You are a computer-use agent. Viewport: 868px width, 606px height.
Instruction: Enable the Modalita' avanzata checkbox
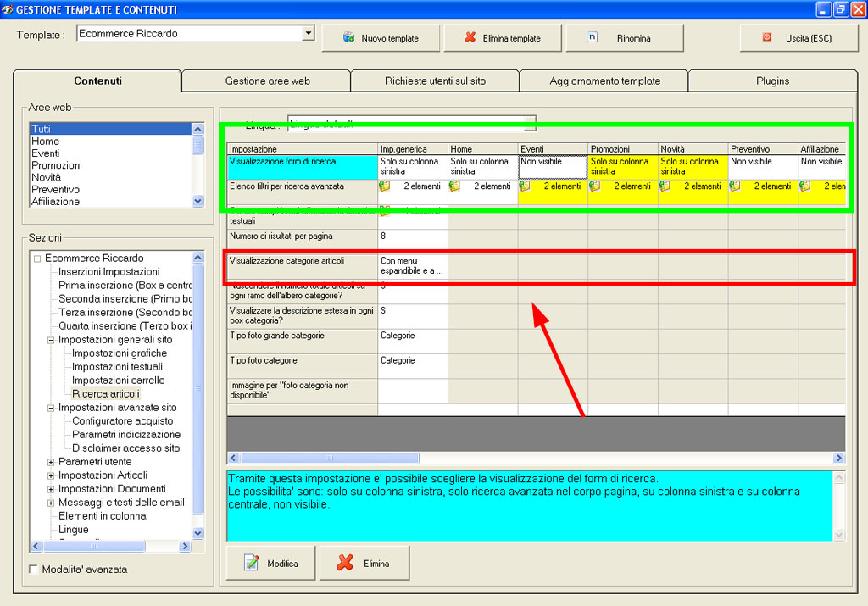pos(33,569)
